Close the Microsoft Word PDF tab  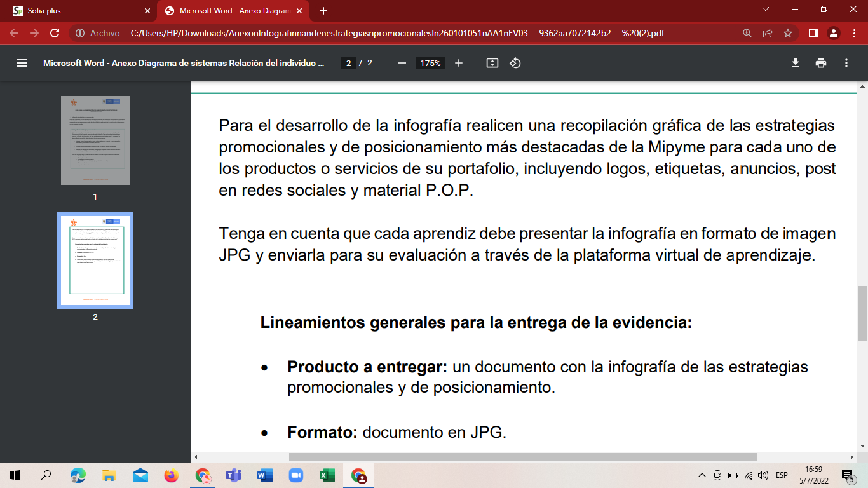tap(301, 11)
